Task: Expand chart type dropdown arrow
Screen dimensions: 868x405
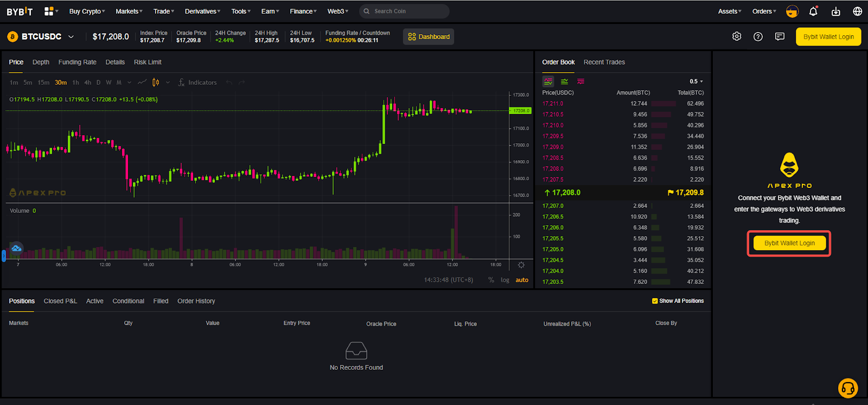Action: (168, 83)
